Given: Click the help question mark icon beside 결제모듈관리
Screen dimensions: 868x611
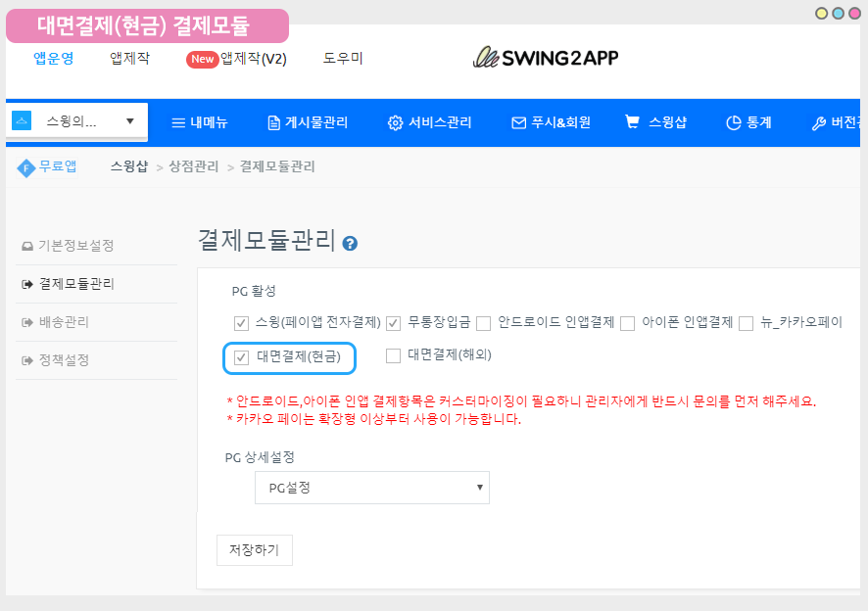Looking at the screenshot, I should click(350, 244).
